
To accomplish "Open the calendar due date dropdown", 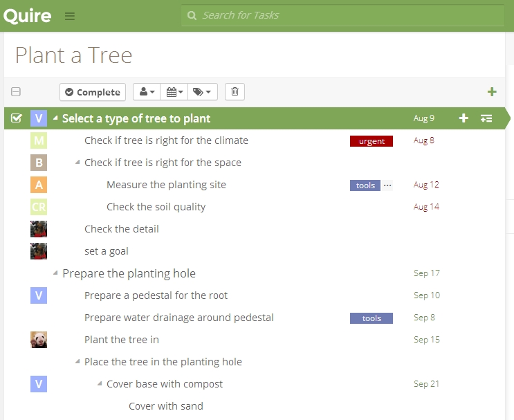I will pos(174,92).
